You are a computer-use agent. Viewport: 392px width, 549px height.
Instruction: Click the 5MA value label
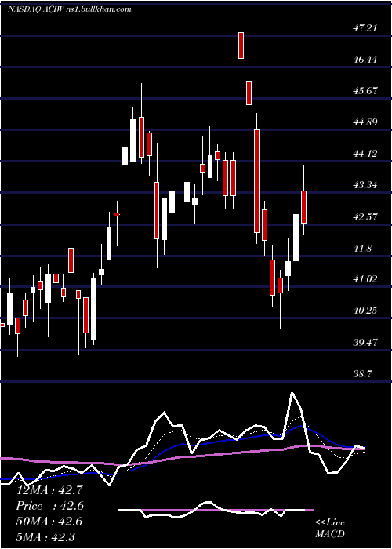(x=45, y=536)
